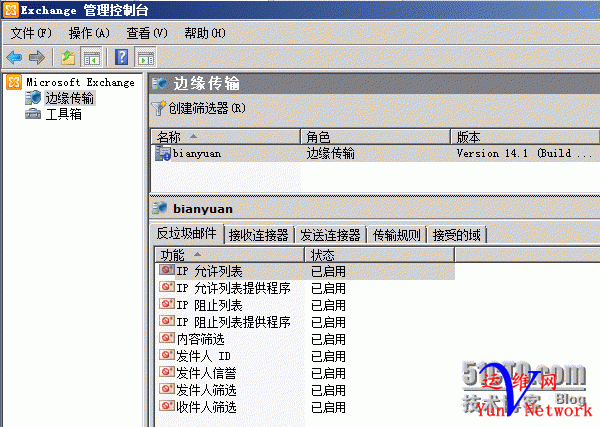
Task: Click 已启用 status of 内容筛选
Action: [x=328, y=339]
